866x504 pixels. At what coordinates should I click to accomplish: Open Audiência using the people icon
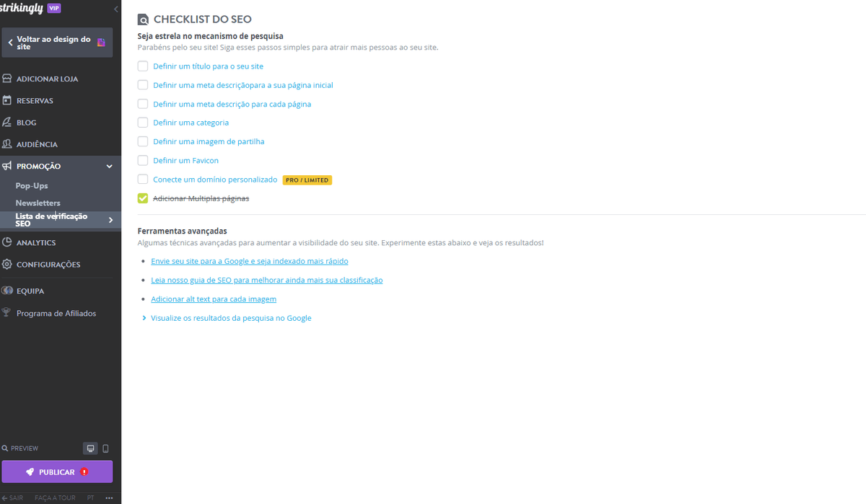(9, 143)
